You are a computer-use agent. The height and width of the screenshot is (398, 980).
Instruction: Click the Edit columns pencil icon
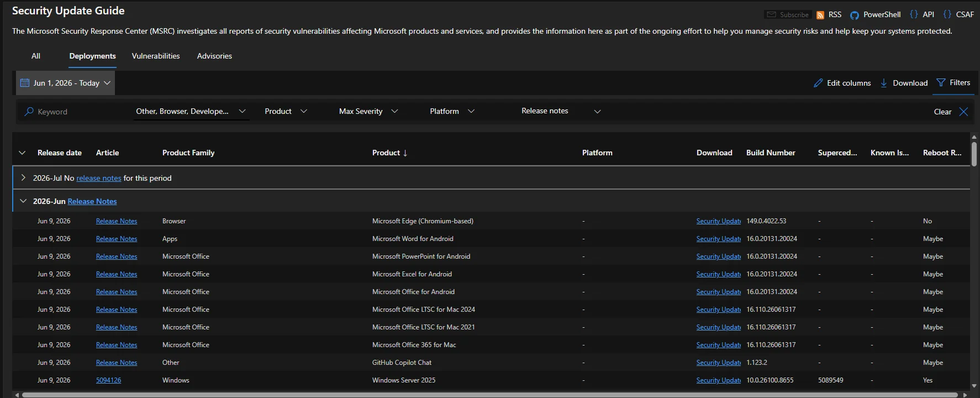[x=818, y=83]
